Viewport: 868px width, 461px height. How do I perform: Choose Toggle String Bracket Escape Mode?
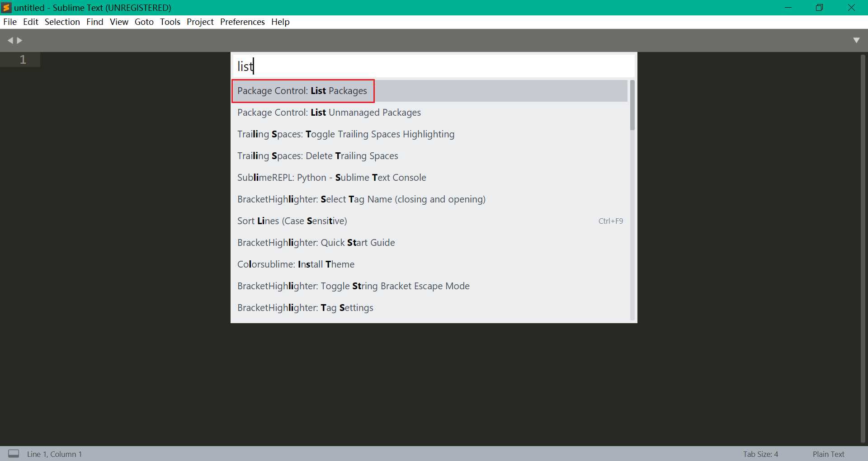430,286
